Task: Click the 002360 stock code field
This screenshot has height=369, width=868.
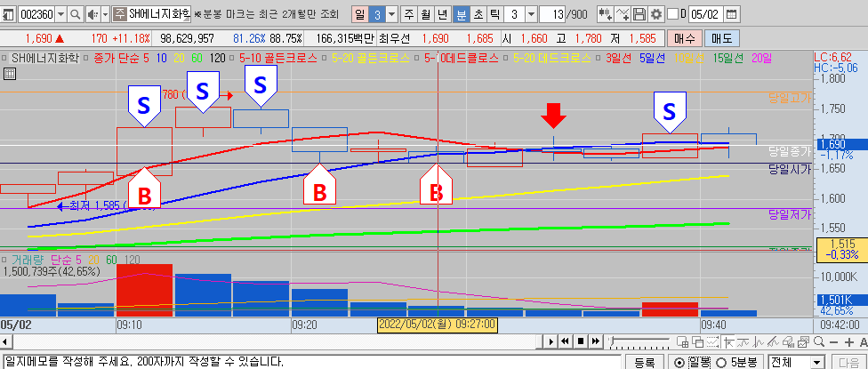Action: coord(36,14)
